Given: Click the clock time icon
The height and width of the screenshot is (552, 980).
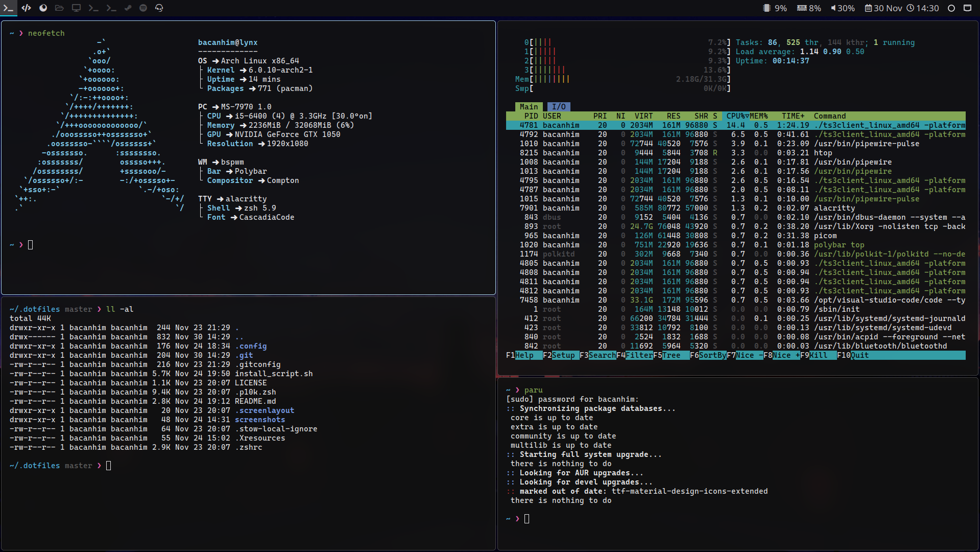Looking at the screenshot, I should coord(910,8).
